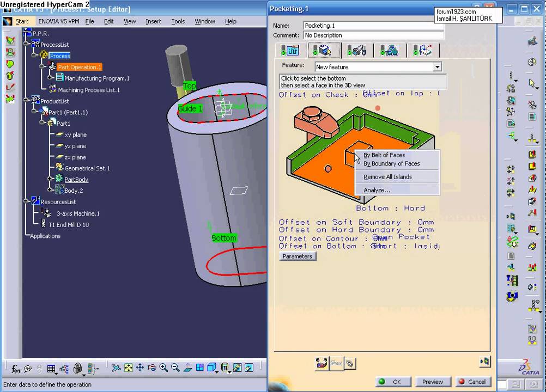Click the Formula f(x) icon
The width and height of the screenshot is (546, 392).
click(x=16, y=369)
